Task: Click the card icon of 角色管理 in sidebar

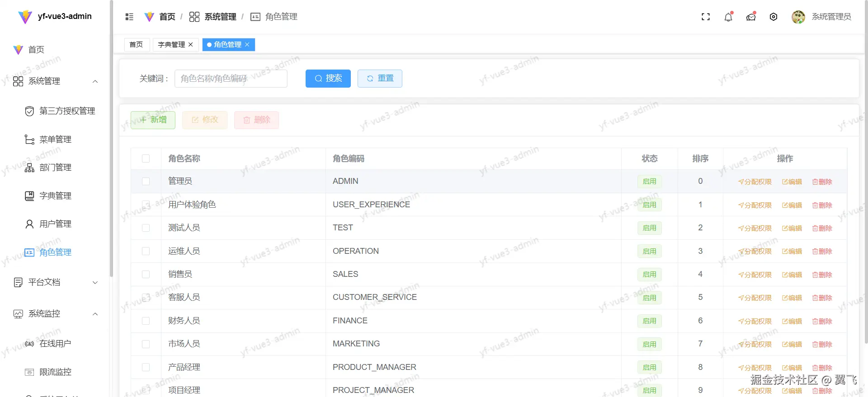Action: click(29, 252)
